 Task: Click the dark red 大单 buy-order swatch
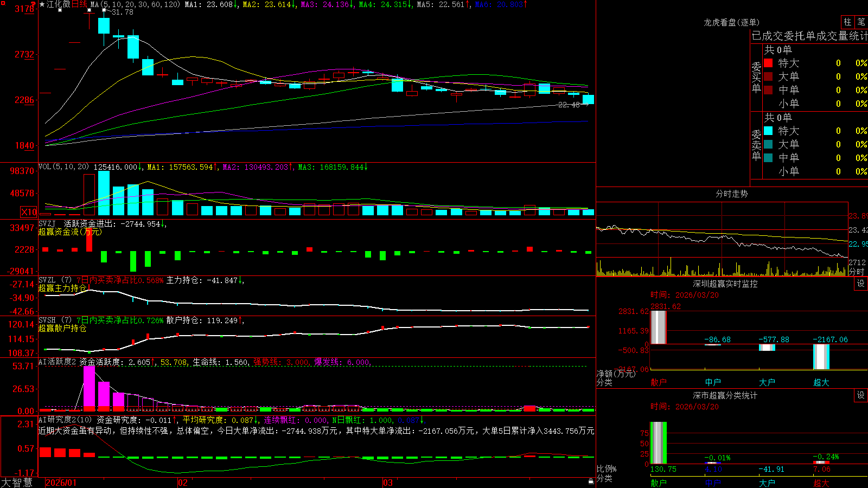point(768,76)
